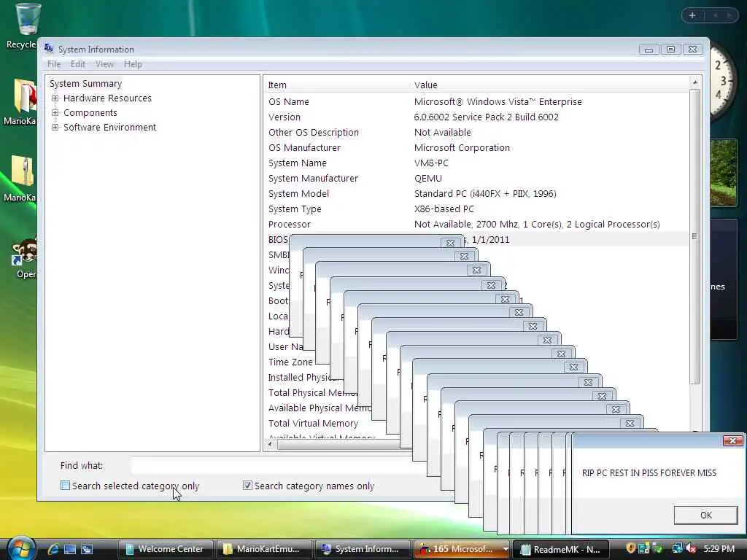Close the front RIP PC message box

(x=732, y=440)
